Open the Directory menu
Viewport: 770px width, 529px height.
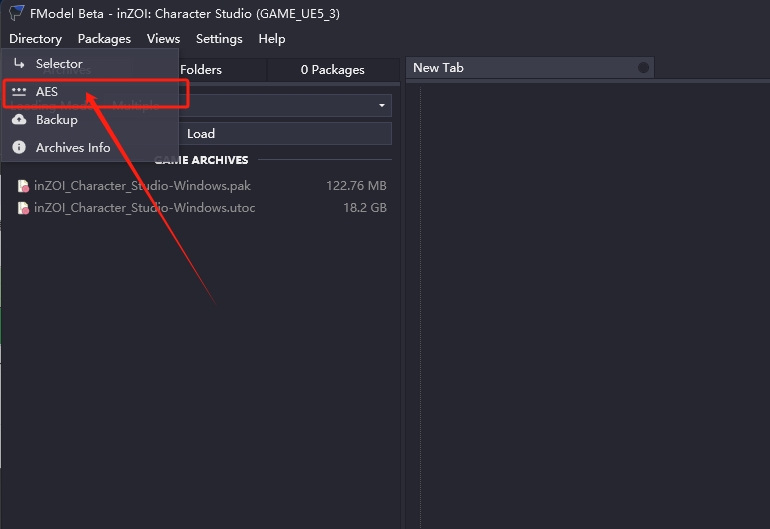pyautogui.click(x=35, y=39)
